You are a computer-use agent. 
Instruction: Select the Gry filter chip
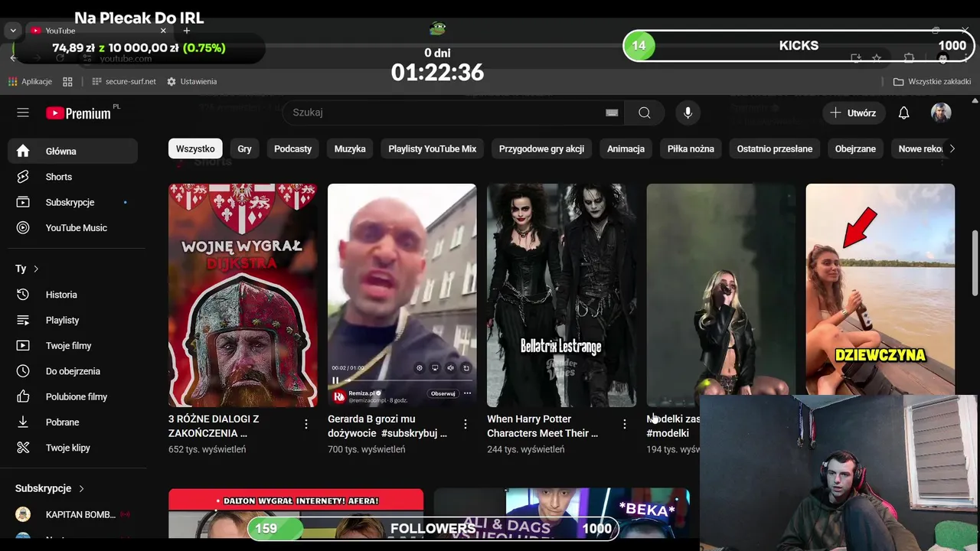click(244, 148)
